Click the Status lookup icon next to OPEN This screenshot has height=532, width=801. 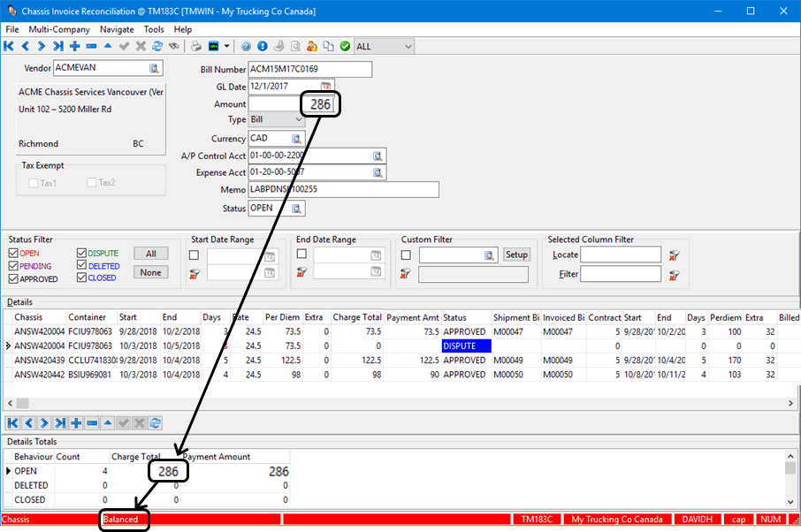[x=297, y=209]
